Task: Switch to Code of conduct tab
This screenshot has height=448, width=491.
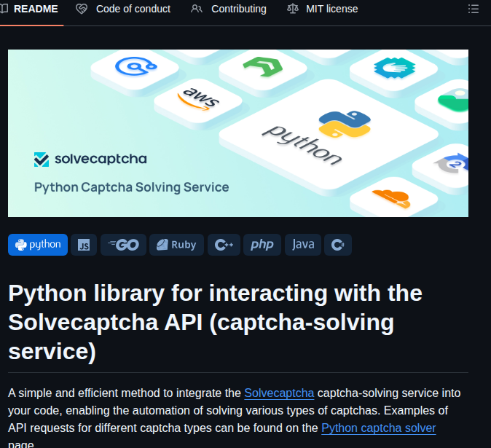Action: (123, 9)
